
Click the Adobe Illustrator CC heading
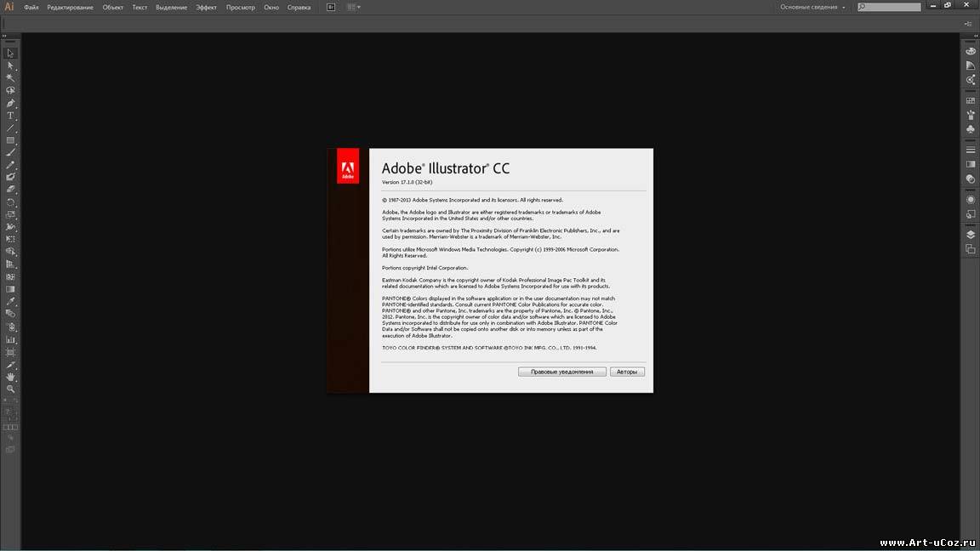pos(446,168)
